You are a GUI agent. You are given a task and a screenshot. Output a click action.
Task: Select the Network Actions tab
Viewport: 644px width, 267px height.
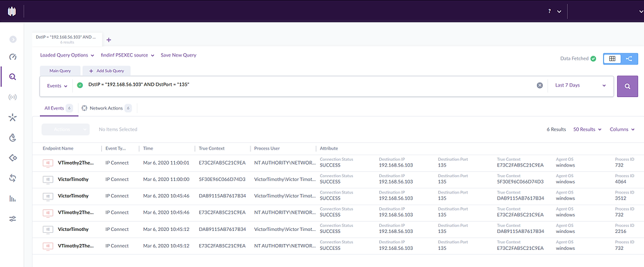click(x=106, y=108)
